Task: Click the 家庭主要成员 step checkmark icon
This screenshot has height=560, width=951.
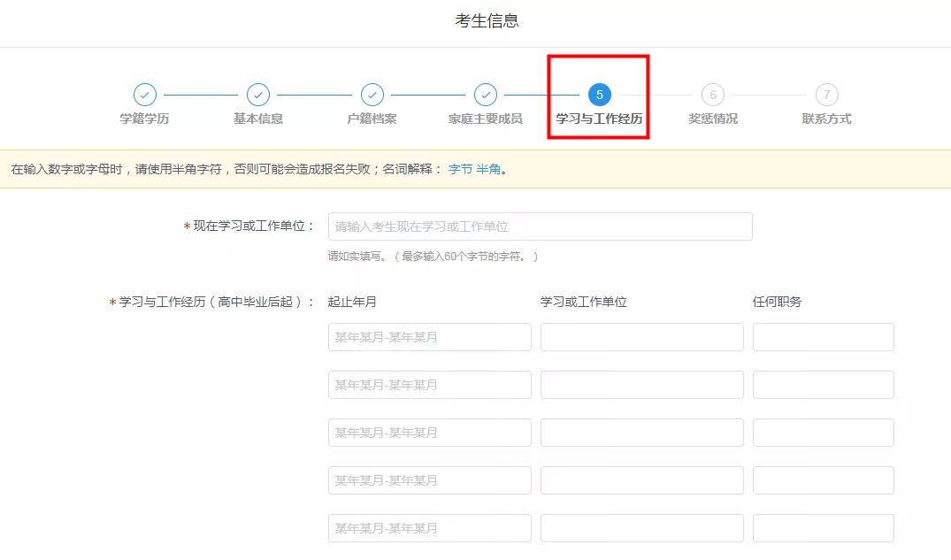Action: (486, 95)
